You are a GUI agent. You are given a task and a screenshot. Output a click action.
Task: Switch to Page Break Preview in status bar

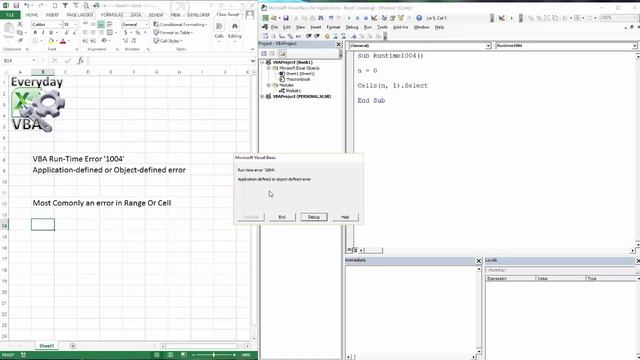(x=184, y=355)
